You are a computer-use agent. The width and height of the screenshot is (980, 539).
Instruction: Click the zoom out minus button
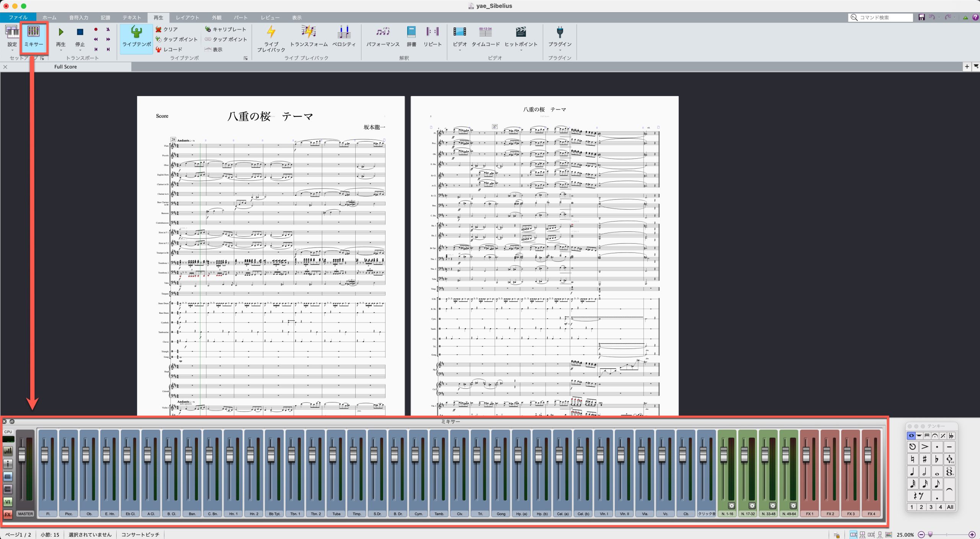[x=921, y=534]
